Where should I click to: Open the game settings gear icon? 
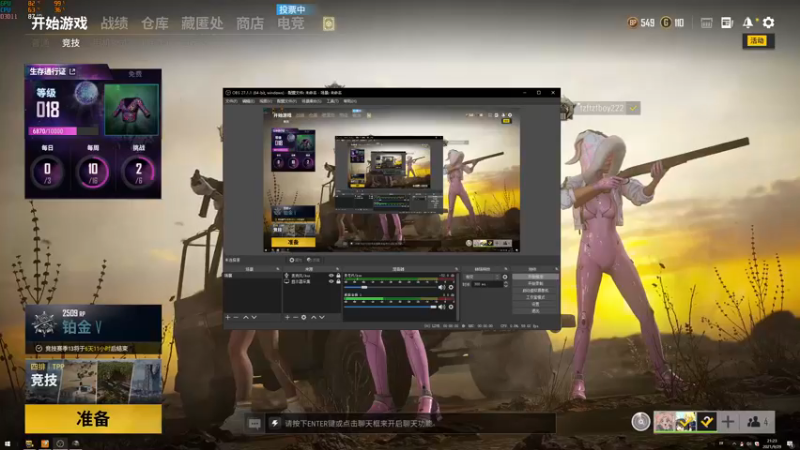(768, 22)
